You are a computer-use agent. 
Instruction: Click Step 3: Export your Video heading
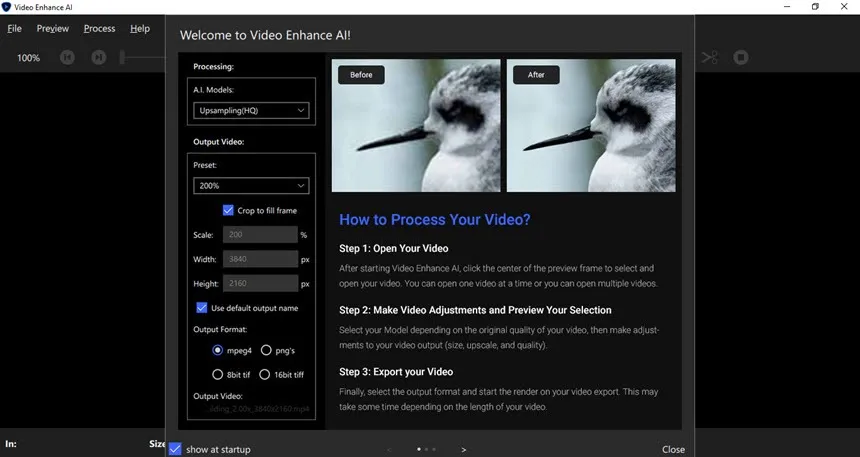(396, 372)
